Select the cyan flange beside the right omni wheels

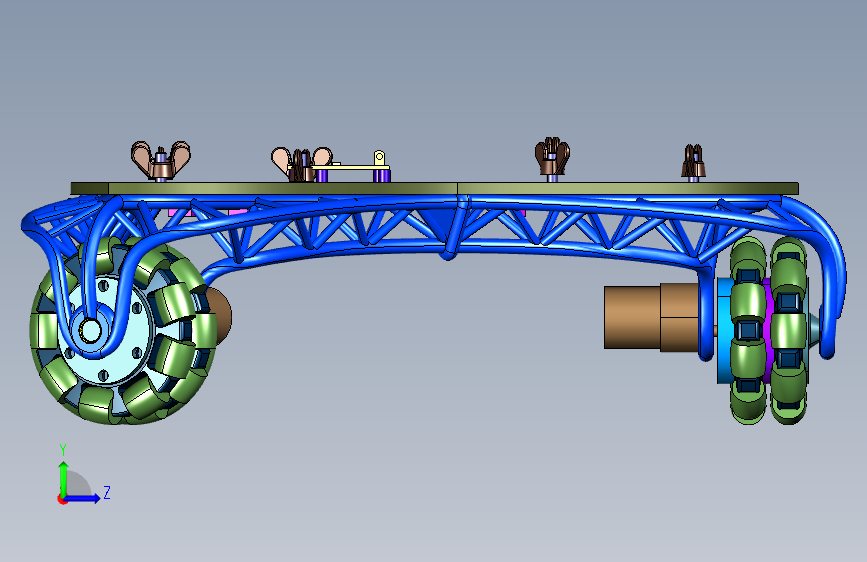pos(724,330)
